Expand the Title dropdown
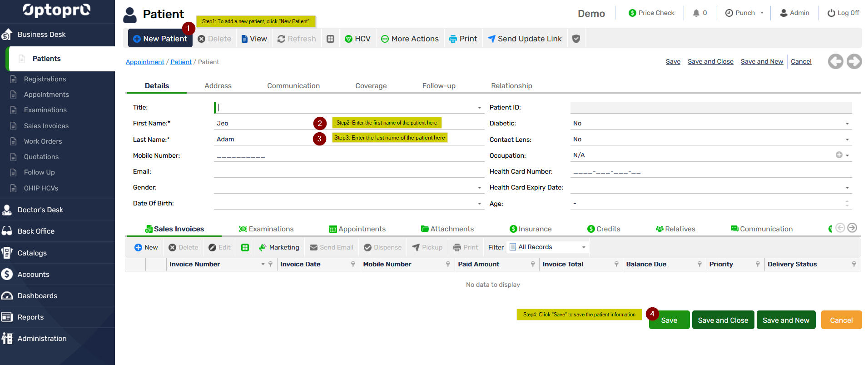Image resolution: width=868 pixels, height=365 pixels. pos(479,108)
